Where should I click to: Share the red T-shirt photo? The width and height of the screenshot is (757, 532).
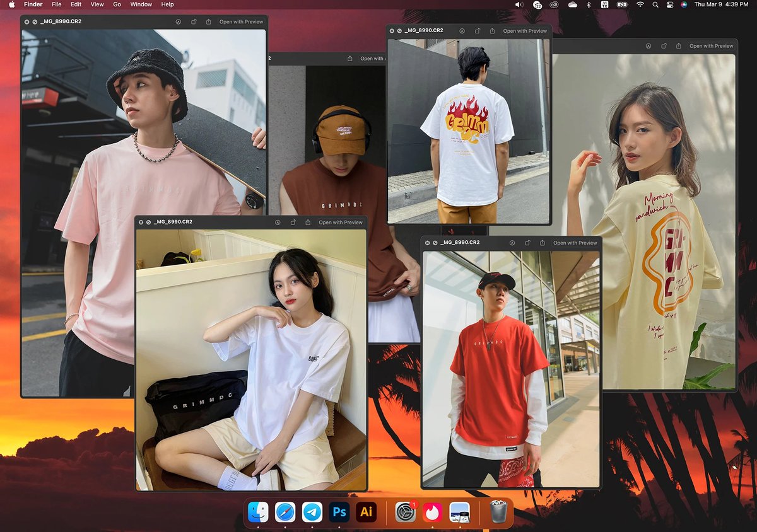click(542, 243)
